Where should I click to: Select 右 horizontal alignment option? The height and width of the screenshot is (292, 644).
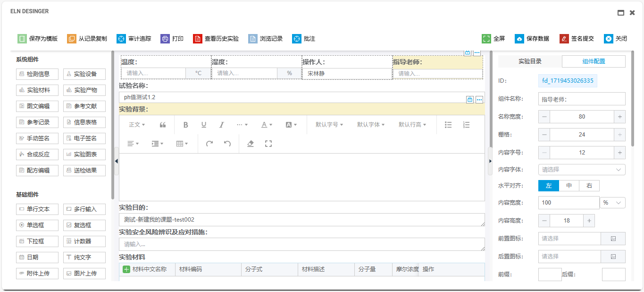589,186
